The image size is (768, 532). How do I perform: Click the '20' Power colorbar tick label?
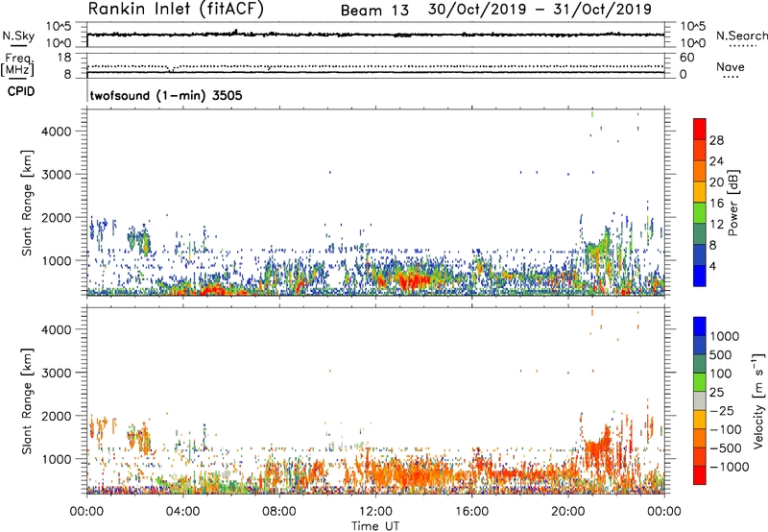716,182
